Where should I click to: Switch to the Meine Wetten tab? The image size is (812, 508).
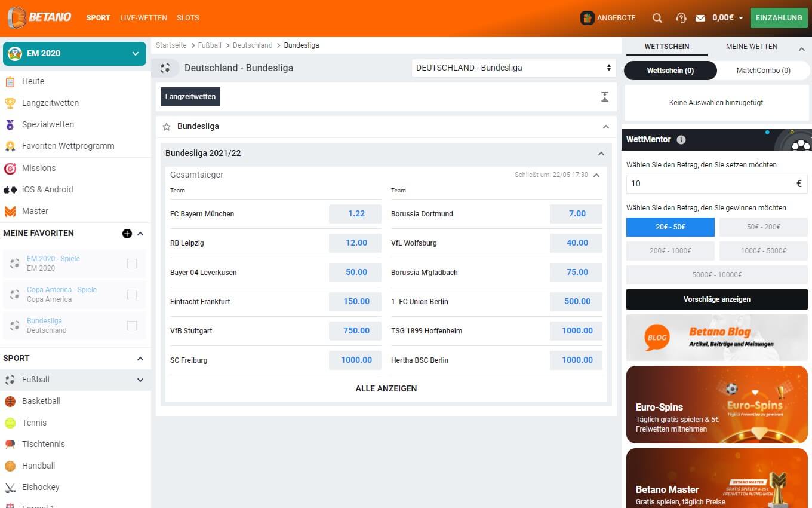click(752, 47)
